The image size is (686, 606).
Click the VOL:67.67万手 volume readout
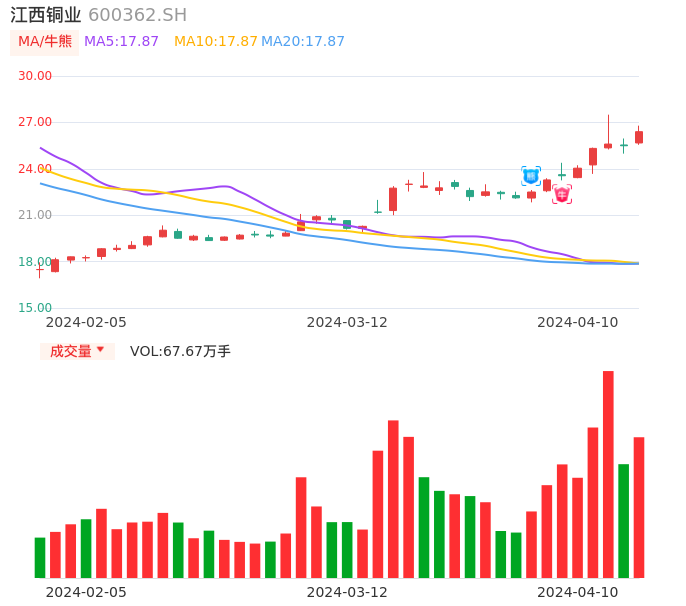180,351
